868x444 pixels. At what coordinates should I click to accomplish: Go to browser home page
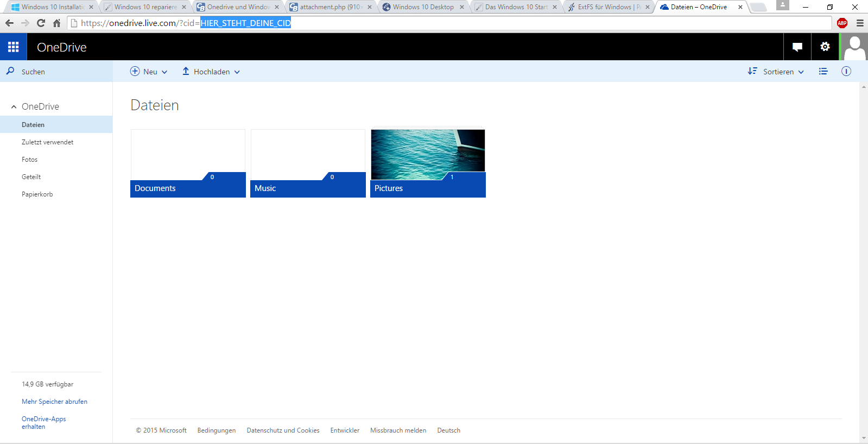pyautogui.click(x=56, y=23)
